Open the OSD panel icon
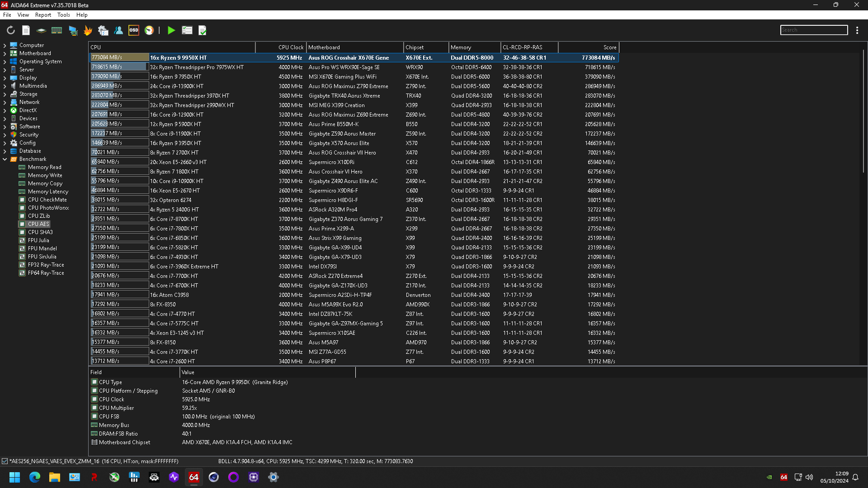868x488 pixels. 134,30
